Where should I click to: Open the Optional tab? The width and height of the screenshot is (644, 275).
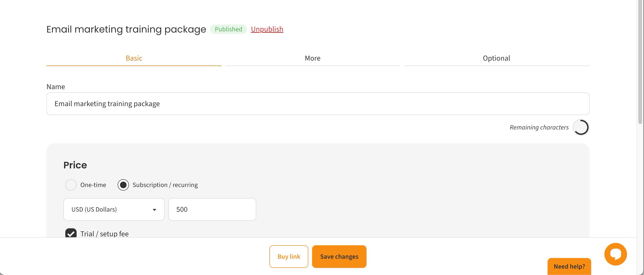496,58
